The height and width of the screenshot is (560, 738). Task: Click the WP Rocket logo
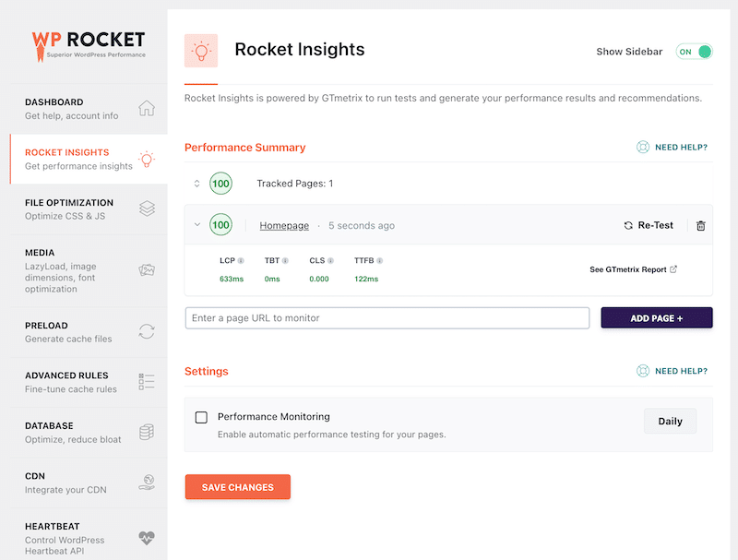coord(89,45)
